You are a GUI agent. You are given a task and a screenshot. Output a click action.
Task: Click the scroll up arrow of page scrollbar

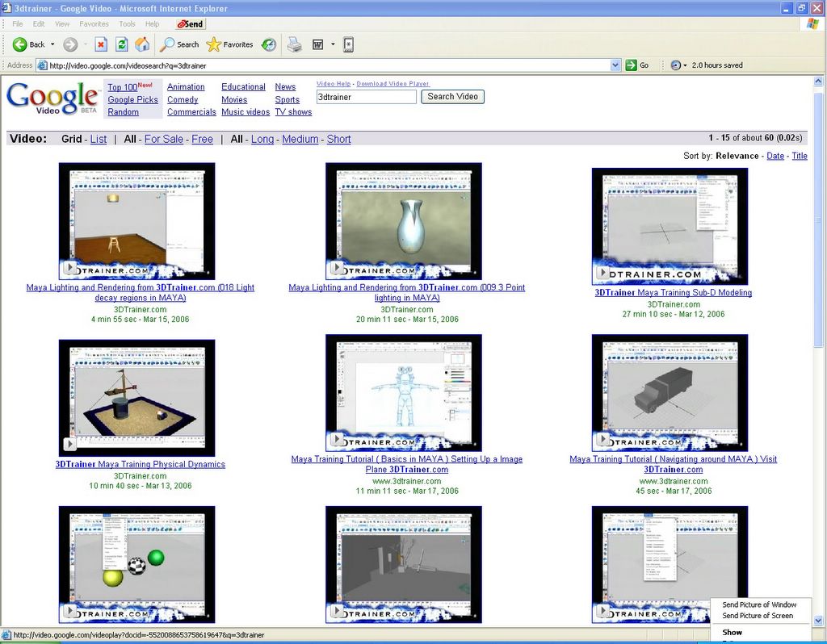(819, 82)
